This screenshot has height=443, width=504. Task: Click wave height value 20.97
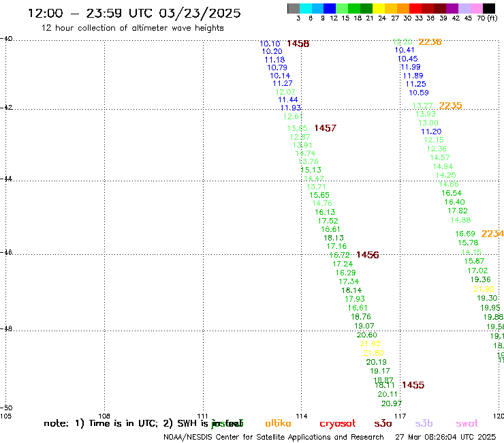(392, 403)
